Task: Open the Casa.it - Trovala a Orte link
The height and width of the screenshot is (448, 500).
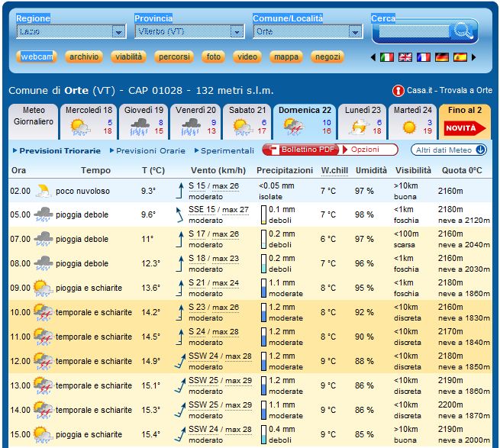Action: [x=450, y=90]
